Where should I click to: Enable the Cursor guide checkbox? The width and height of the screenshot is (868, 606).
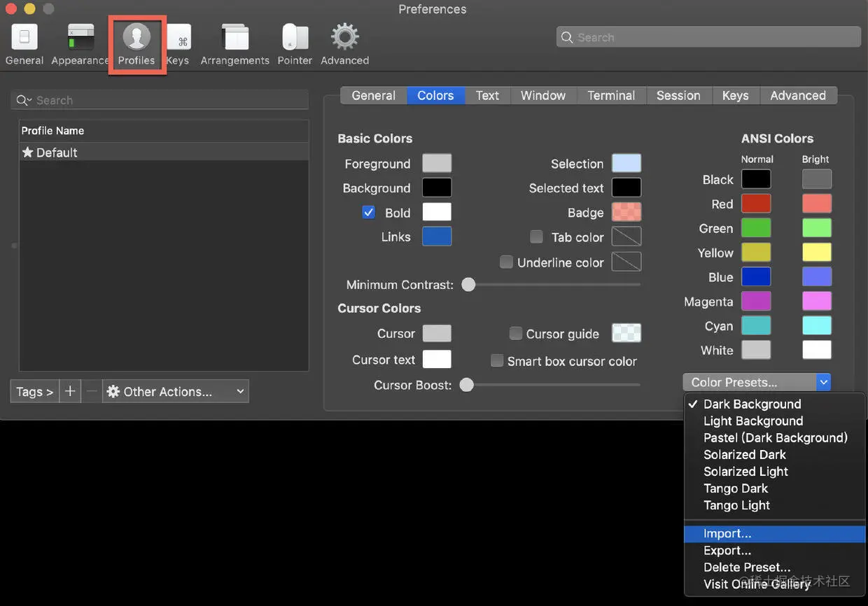tap(516, 333)
